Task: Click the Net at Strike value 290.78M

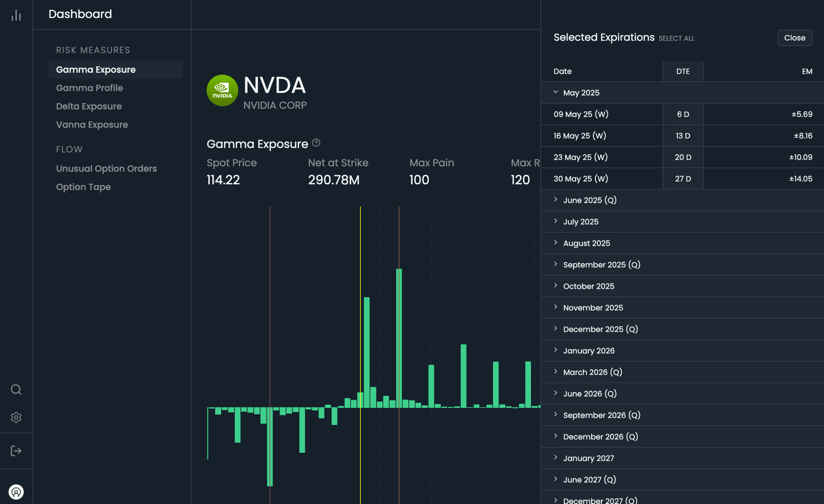Action: tap(334, 180)
